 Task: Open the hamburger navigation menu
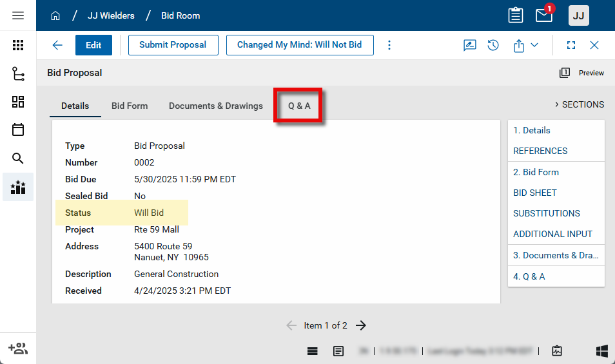[x=18, y=15]
